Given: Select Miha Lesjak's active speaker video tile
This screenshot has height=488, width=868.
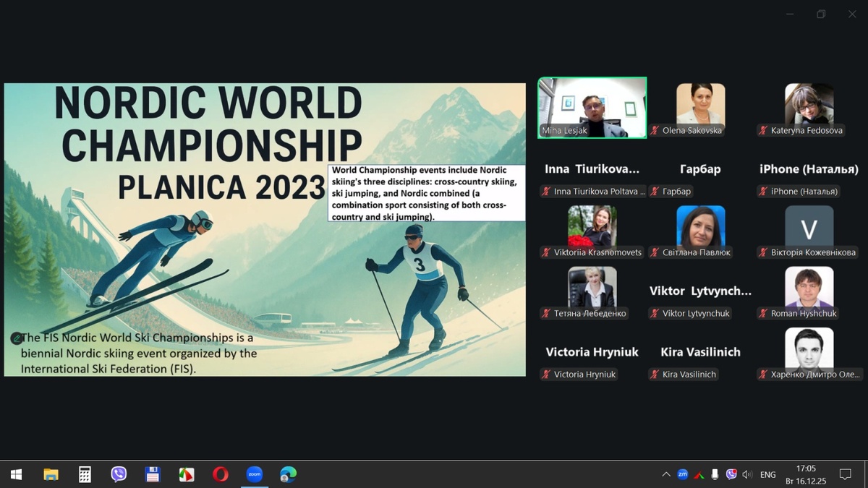Looking at the screenshot, I should [x=592, y=107].
